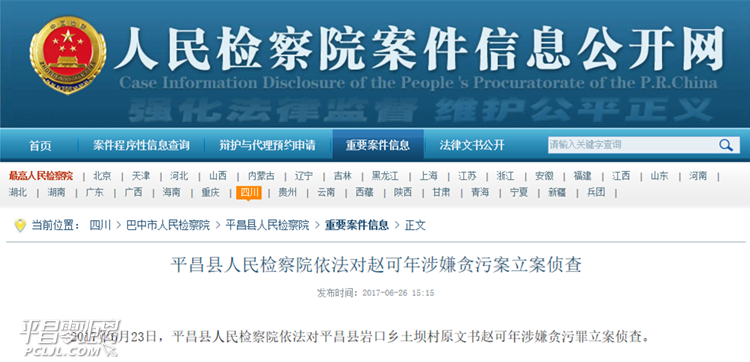Click the magnifier search icon
Screen dimensions: 750x362
point(726,145)
